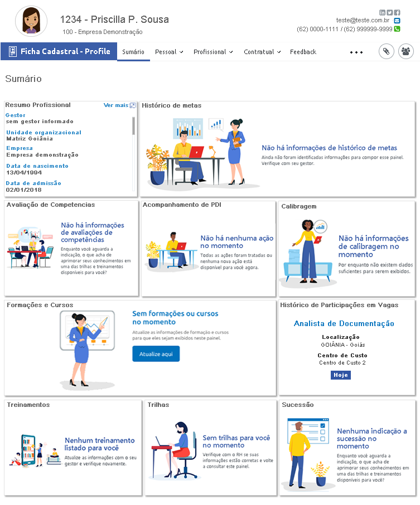
Task: Click the group of people icon
Action: coord(406,52)
